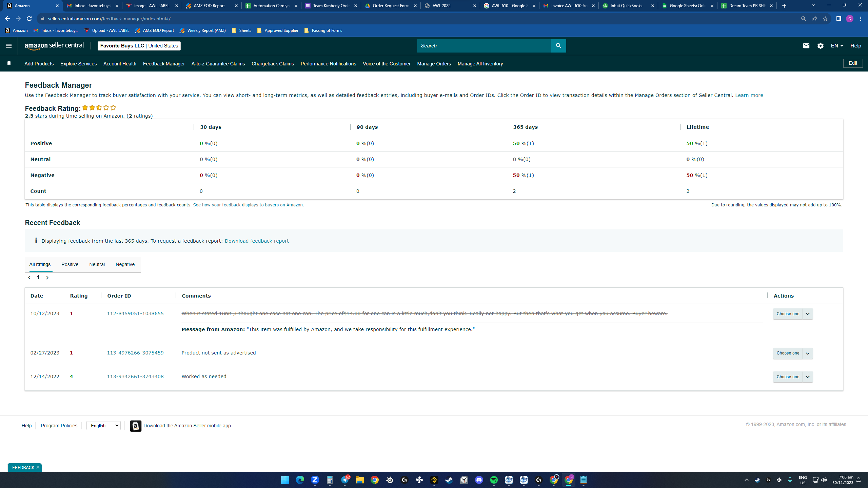Viewport: 868px width, 488px height.
Task: Open Weekly Report (AMZ) bookmark
Action: tap(203, 30)
